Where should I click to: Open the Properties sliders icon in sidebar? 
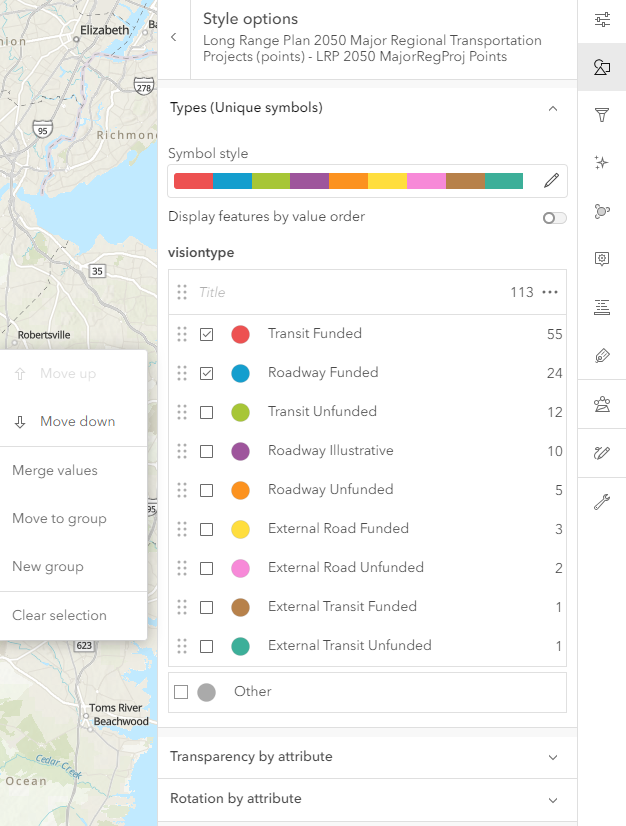pyautogui.click(x=602, y=19)
